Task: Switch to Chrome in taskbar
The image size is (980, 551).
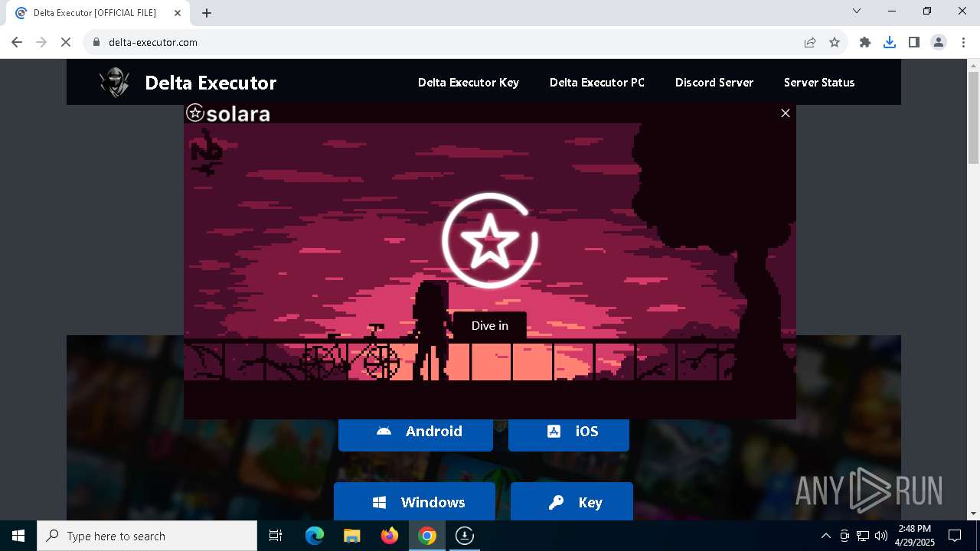Action: pyautogui.click(x=427, y=536)
